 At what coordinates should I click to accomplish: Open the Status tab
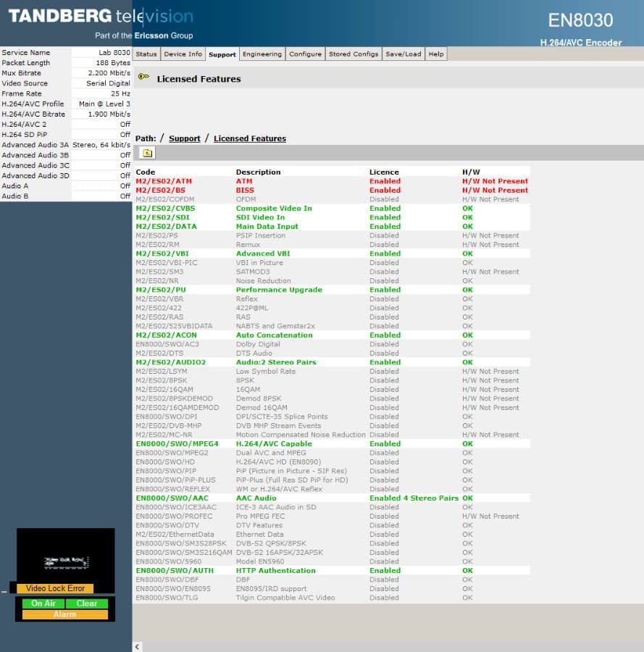tap(146, 54)
